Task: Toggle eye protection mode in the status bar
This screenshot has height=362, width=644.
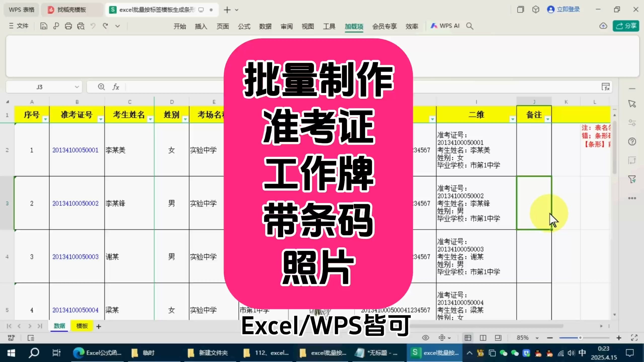Action: click(x=425, y=338)
